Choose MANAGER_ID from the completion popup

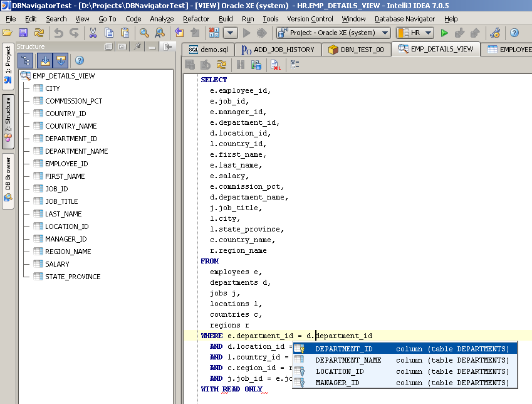pyautogui.click(x=405, y=383)
